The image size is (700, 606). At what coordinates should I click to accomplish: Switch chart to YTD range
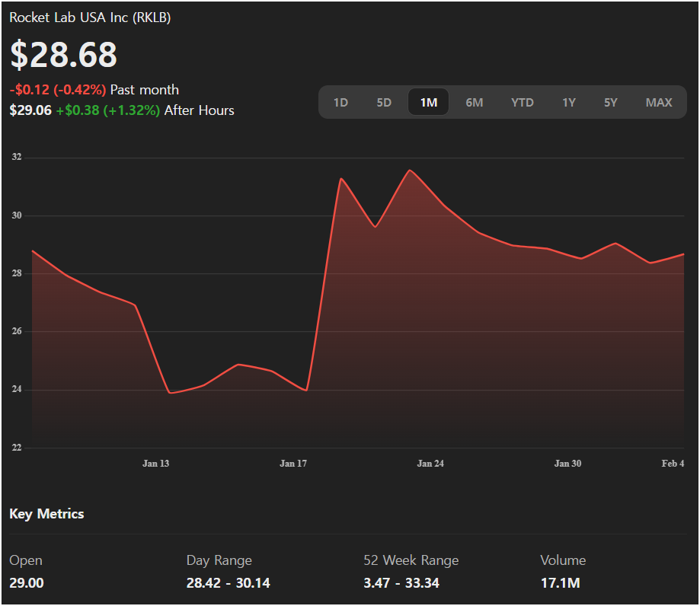pos(522,103)
